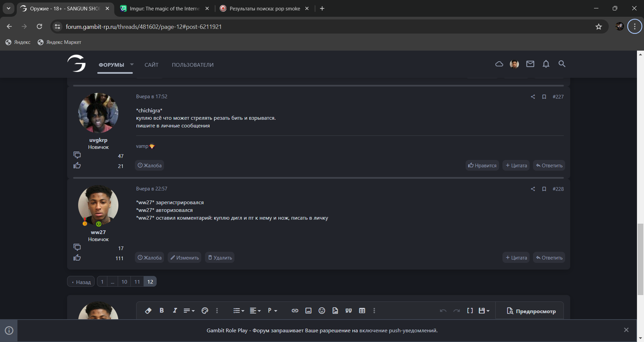Open the notifications bell icon
The image size is (644, 342).
[x=546, y=64]
